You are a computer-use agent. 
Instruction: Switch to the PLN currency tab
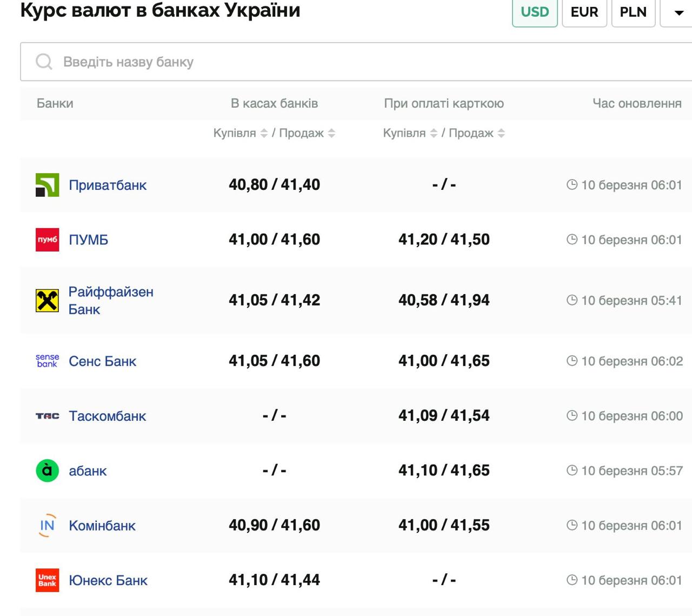tap(633, 12)
